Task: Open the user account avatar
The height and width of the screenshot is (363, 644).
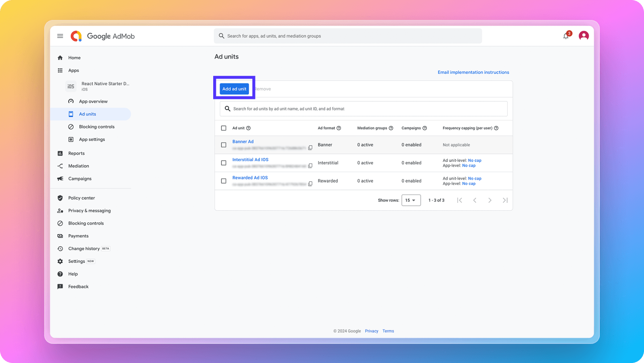Action: click(x=583, y=36)
